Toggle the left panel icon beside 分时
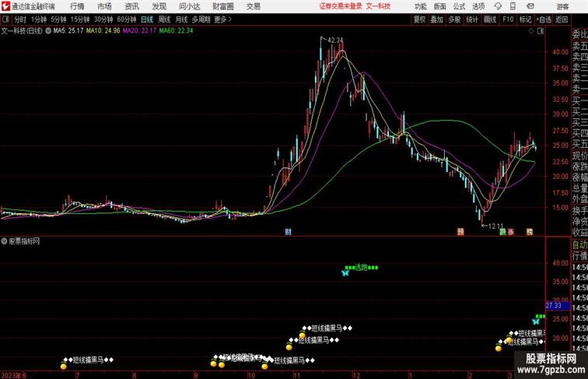Screen dimensions: 588x379 (5, 19)
